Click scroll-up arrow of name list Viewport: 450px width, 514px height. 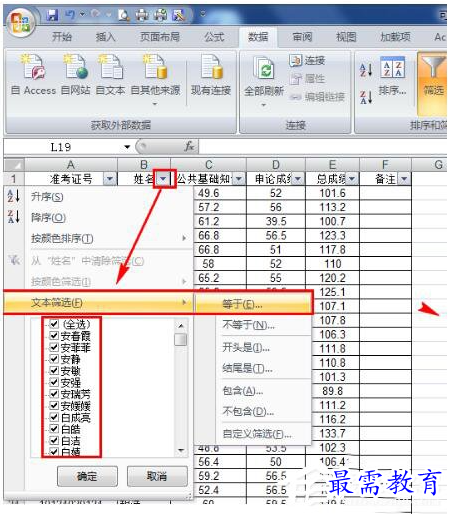181,325
